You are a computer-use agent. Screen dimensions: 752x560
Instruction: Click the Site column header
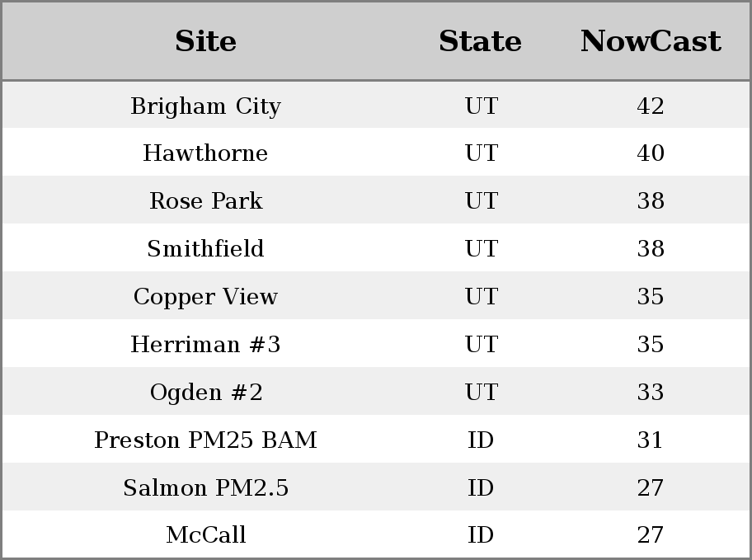[x=205, y=41]
